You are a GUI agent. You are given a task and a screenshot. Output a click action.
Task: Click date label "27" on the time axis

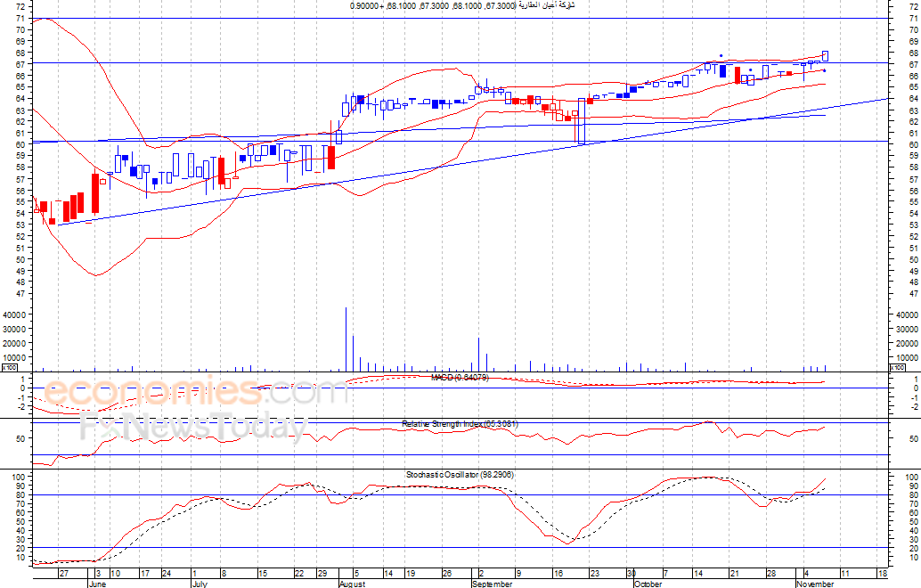pyautogui.click(x=64, y=574)
